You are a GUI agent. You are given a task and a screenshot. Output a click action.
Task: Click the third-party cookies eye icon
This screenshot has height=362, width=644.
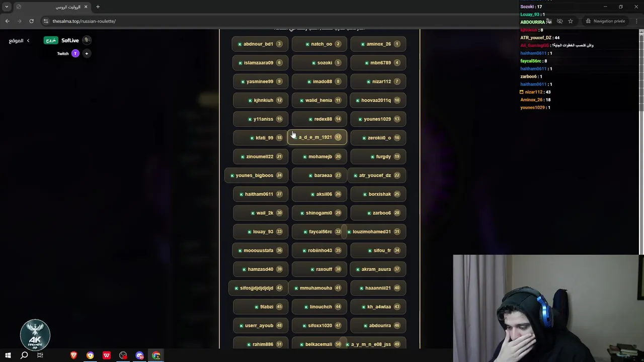pyautogui.click(x=559, y=21)
